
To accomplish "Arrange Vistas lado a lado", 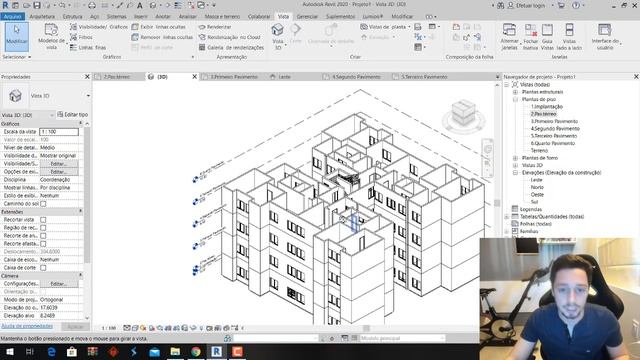I will coord(569,37).
